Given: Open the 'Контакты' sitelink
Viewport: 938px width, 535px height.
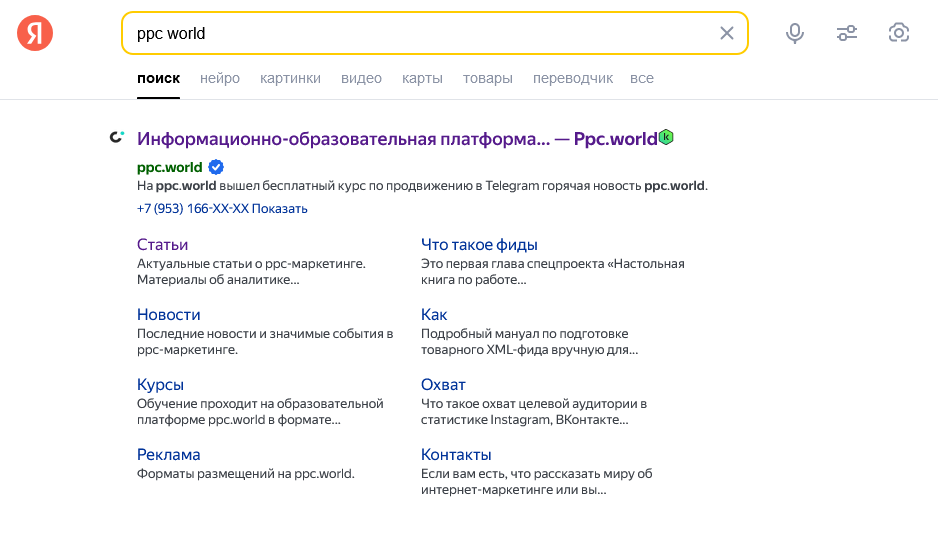Looking at the screenshot, I should click(456, 454).
